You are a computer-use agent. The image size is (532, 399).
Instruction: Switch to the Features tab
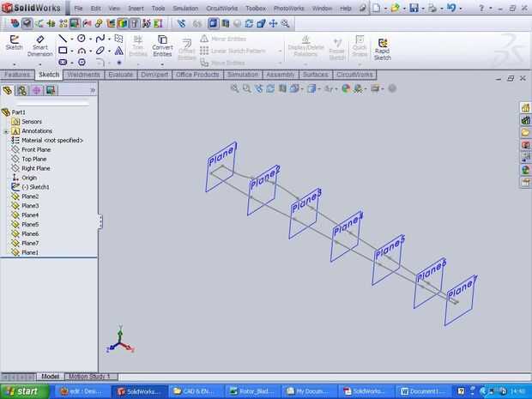point(17,75)
